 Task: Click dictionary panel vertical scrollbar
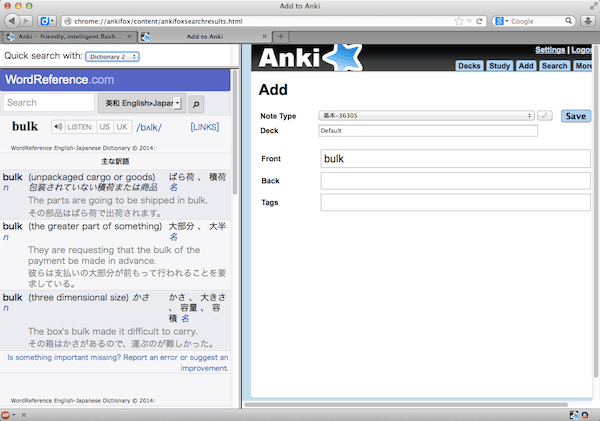tap(235, 132)
